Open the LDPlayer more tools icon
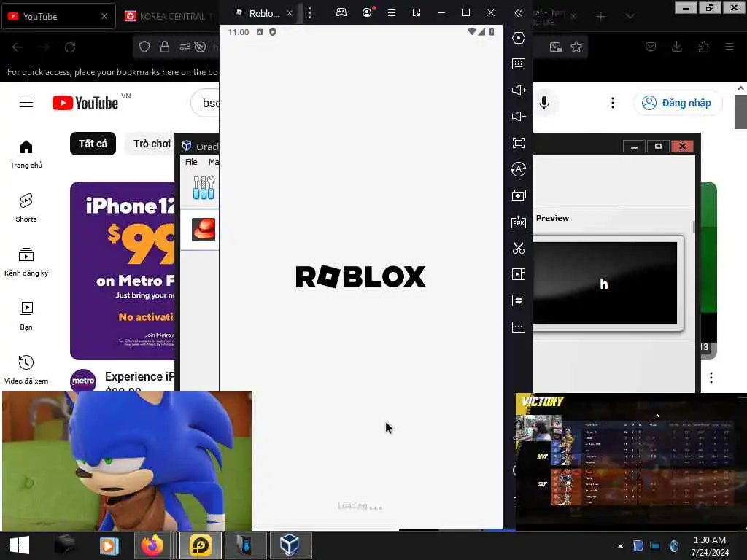Image resolution: width=747 pixels, height=560 pixels. 519,327
